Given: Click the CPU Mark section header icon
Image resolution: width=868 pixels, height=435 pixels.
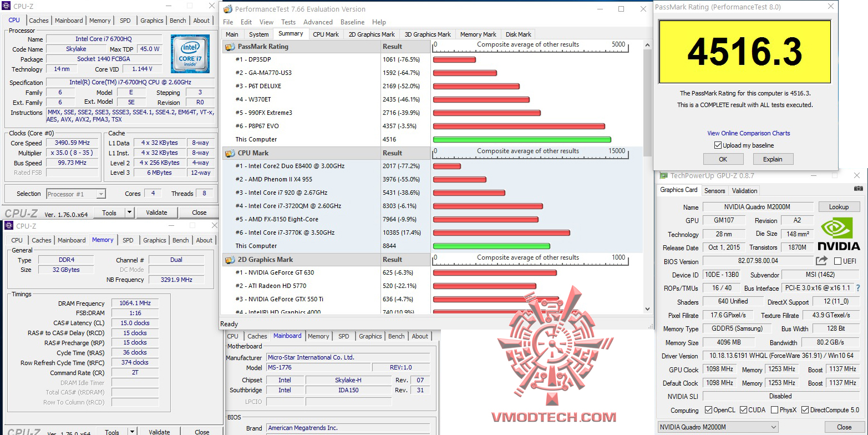Looking at the screenshot, I should (230, 153).
